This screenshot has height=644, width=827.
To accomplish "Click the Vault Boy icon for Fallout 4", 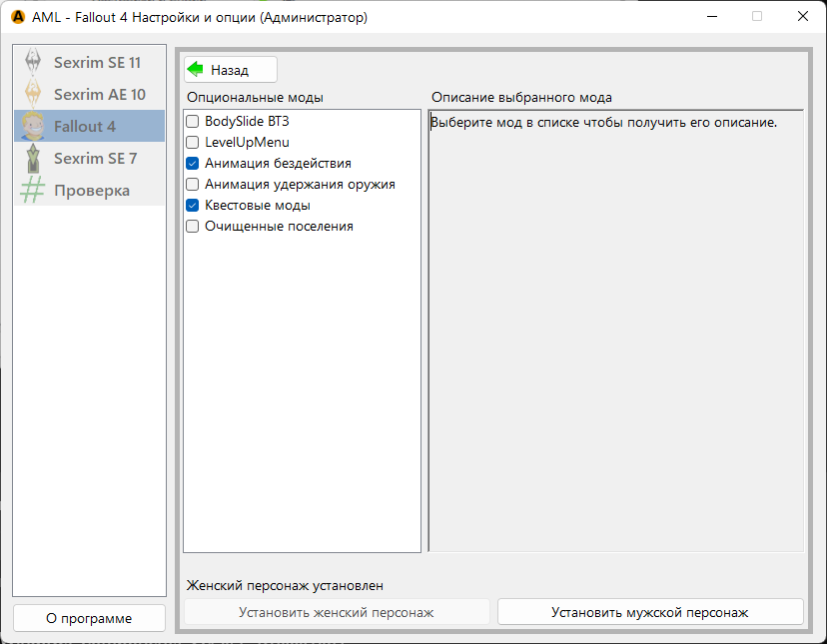I will (33, 126).
